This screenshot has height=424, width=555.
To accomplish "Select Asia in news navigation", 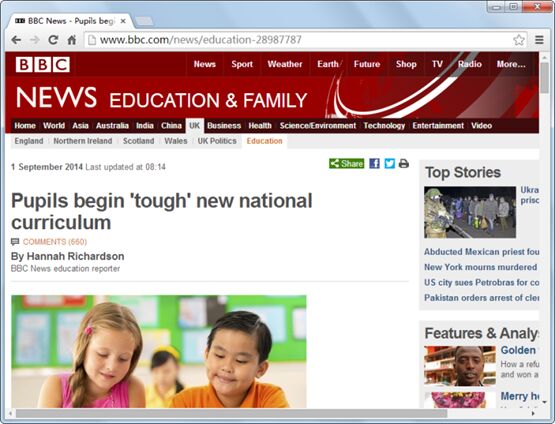I will coord(80,126).
